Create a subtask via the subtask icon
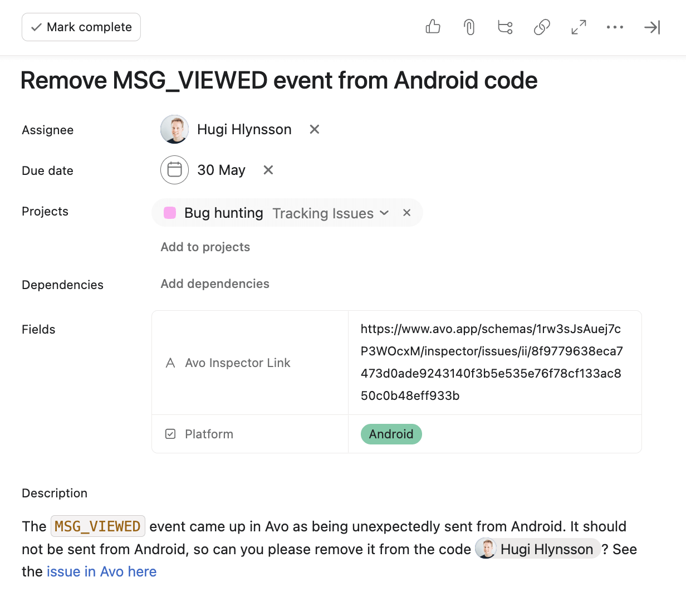 [505, 27]
